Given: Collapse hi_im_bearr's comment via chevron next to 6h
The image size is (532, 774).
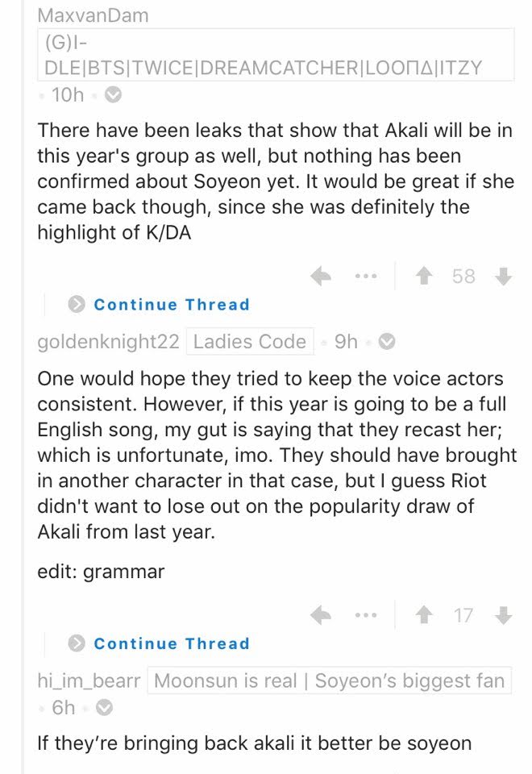Looking at the screenshot, I should (104, 708).
